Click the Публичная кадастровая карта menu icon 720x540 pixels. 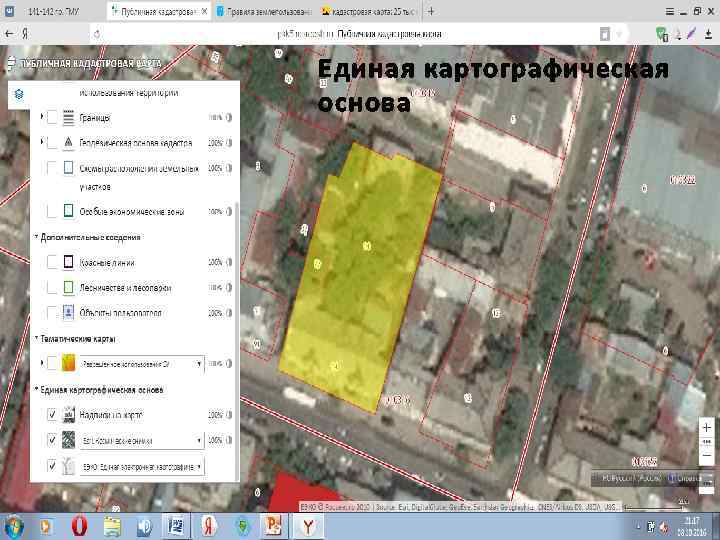tap(11, 63)
